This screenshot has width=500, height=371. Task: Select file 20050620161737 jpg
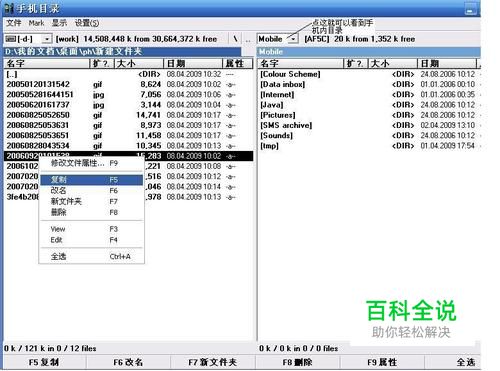128,105
